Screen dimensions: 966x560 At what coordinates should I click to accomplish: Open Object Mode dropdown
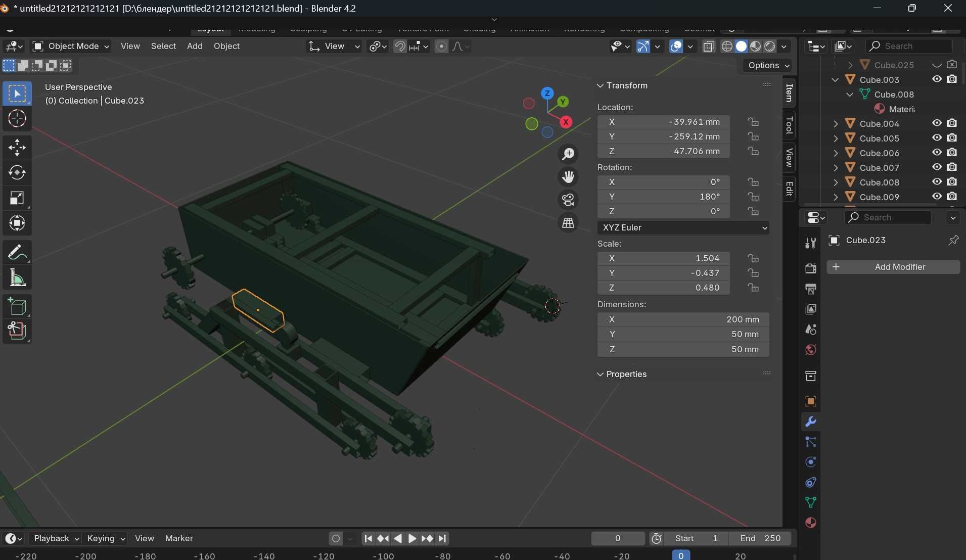[71, 46]
